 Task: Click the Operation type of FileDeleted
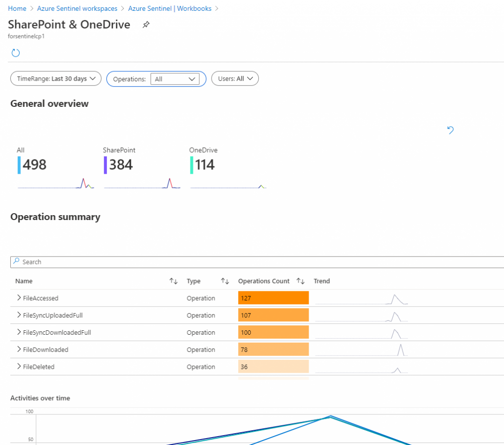201,367
